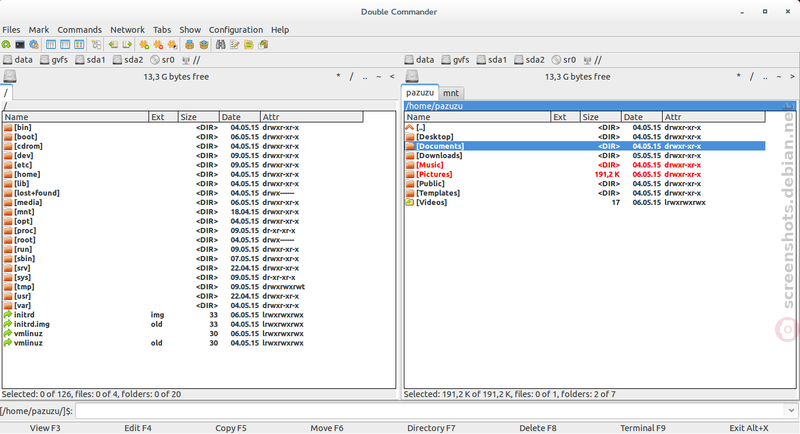Image resolution: width=800 pixels, height=434 pixels.
Task: Click the Exit Alt+X button
Action: [748, 428]
